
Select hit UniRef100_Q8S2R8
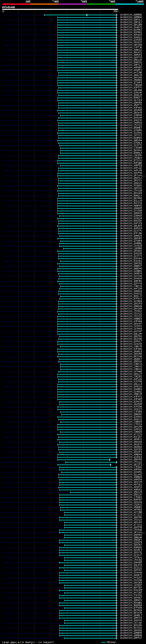tap(131, 25)
